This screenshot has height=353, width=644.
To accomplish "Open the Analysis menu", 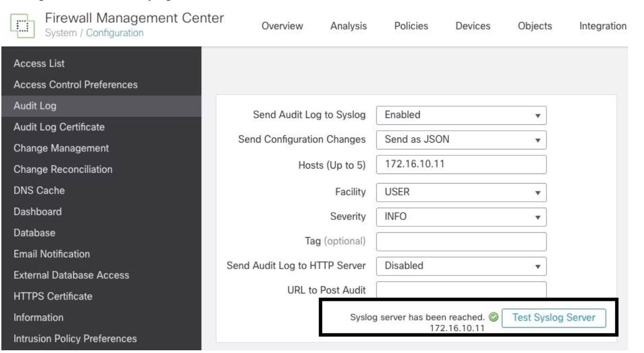I will (349, 26).
